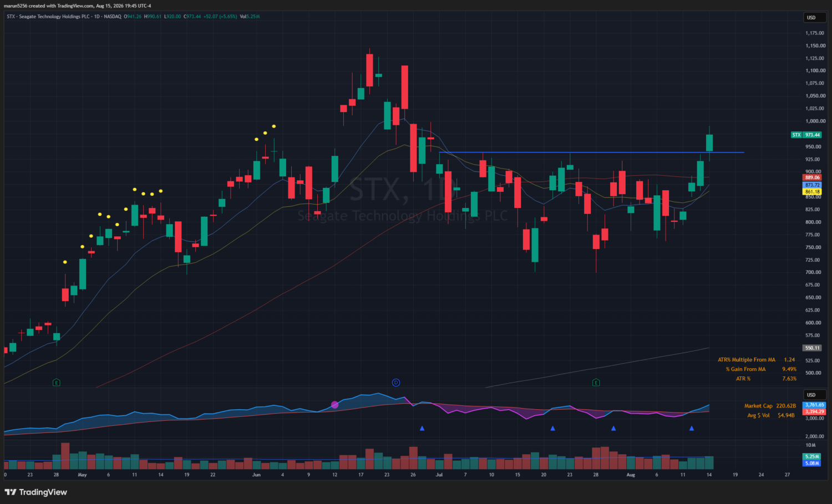Click the 10M label on the volume scale
832x504 pixels.
(x=810, y=445)
